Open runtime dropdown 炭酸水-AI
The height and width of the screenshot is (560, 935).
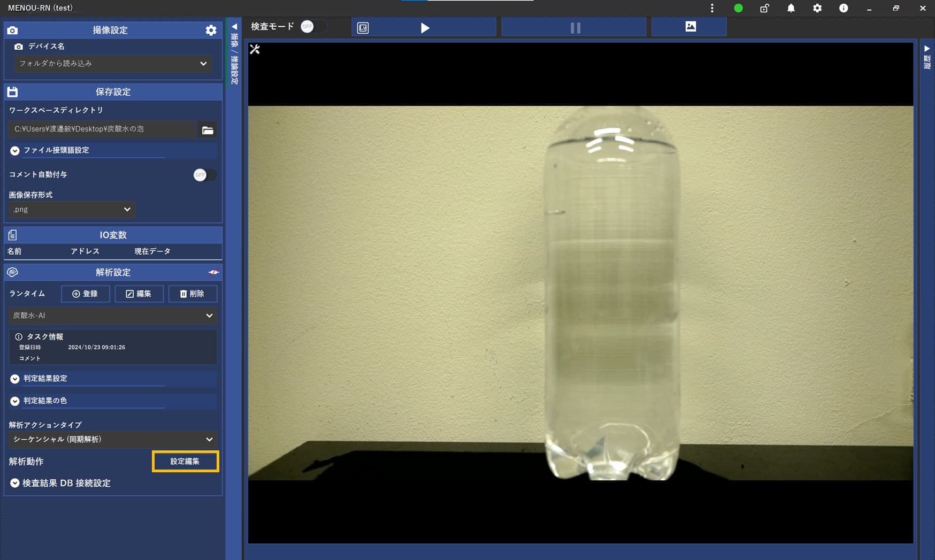point(113,316)
